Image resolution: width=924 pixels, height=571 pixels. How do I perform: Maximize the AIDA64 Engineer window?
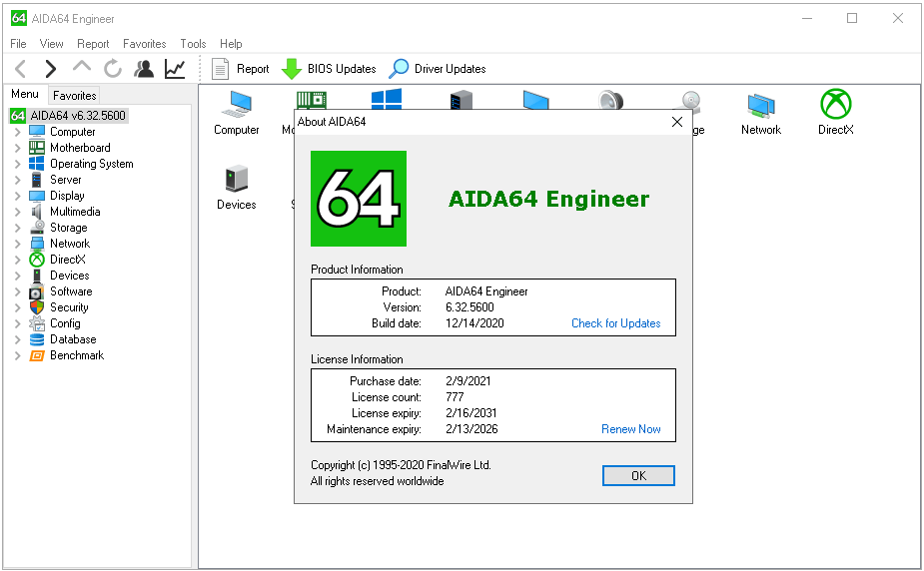852,18
